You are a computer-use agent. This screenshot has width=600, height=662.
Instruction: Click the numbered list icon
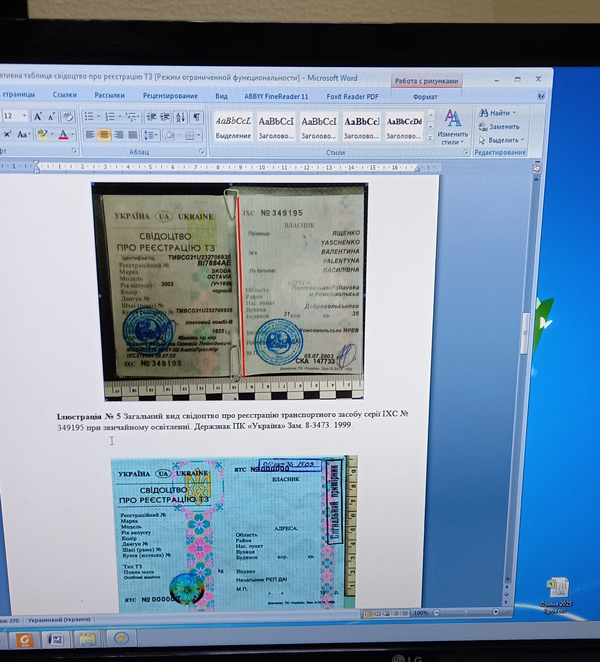click(109, 116)
